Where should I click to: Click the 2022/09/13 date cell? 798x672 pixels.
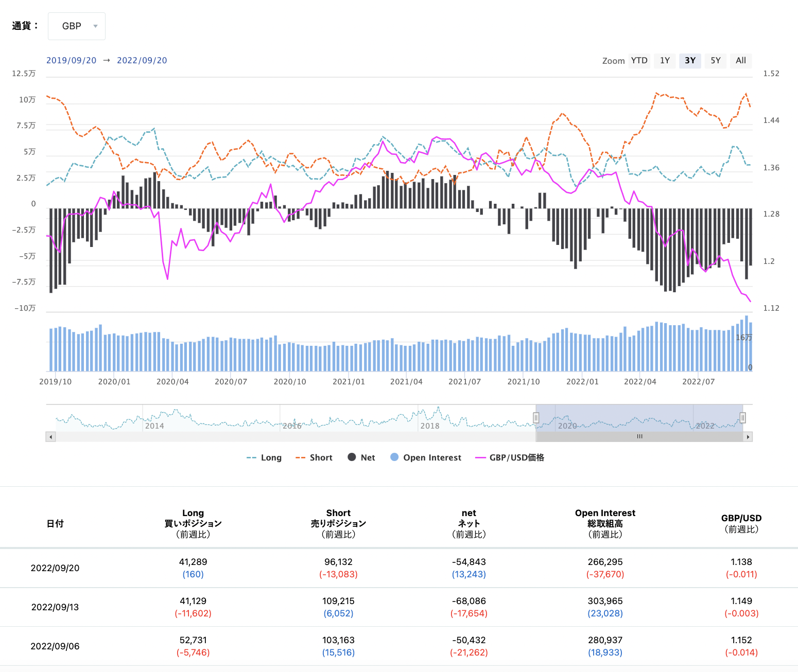click(x=55, y=607)
